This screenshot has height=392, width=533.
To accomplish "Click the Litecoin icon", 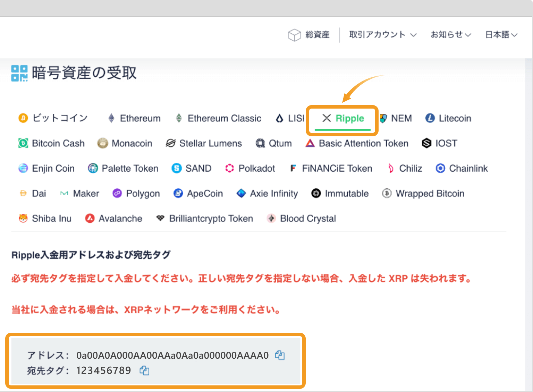I will (430, 118).
